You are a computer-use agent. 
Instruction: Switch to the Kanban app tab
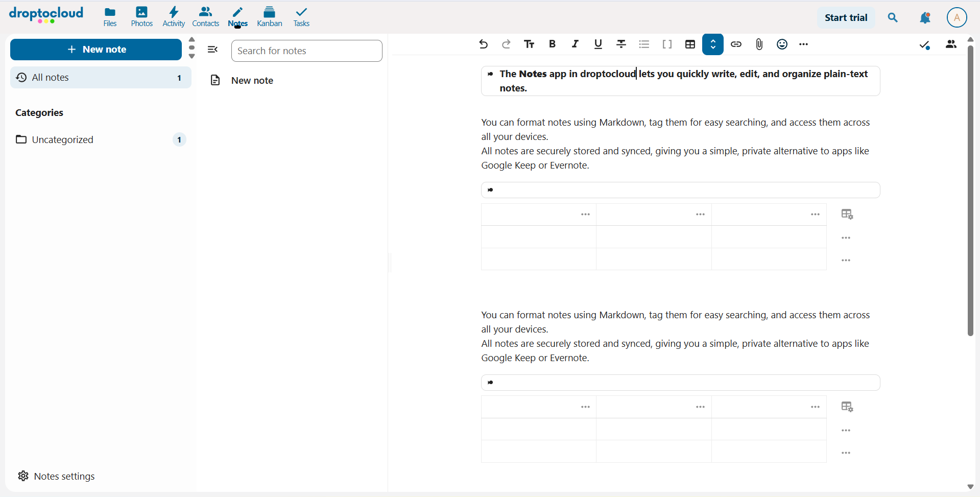pos(270,17)
